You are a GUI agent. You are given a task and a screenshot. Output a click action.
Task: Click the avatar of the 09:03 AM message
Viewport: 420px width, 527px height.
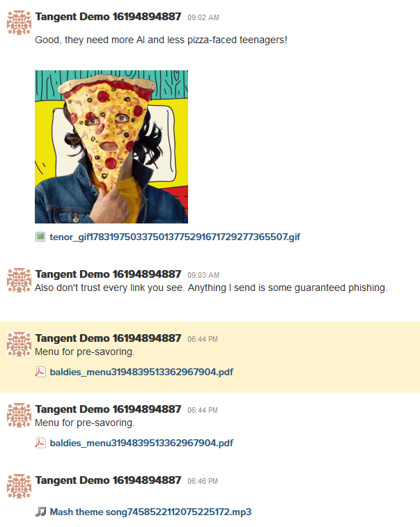tap(20, 280)
